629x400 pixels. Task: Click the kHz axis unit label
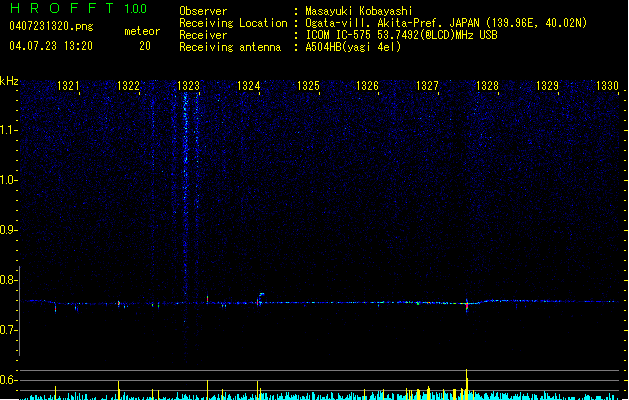(9, 81)
